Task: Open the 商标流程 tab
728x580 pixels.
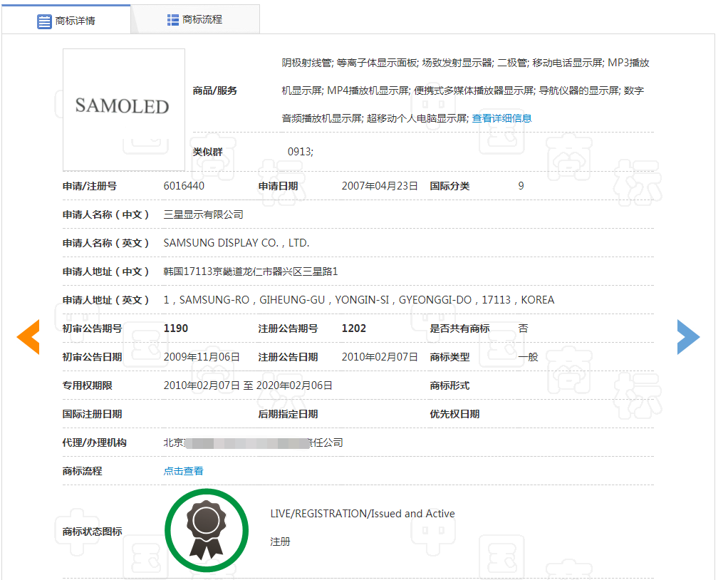Action: [x=195, y=19]
